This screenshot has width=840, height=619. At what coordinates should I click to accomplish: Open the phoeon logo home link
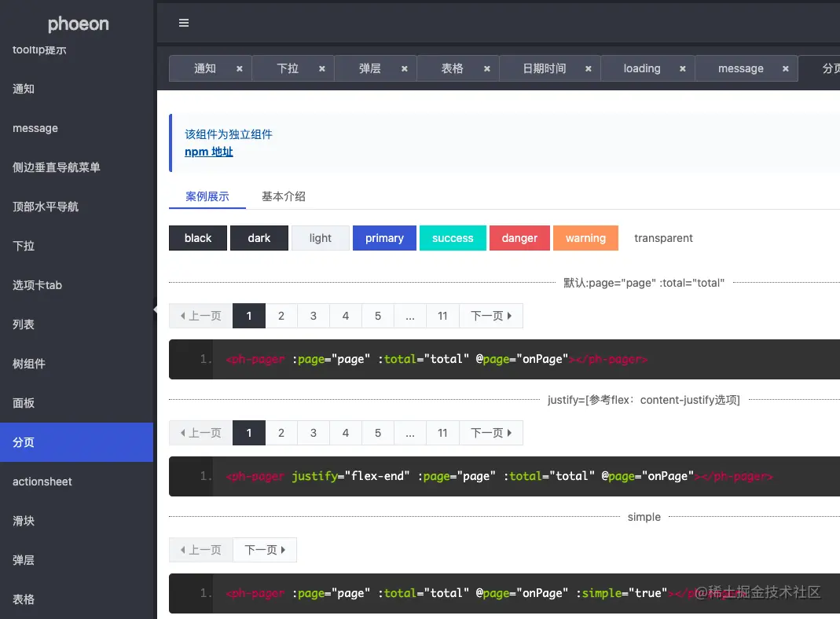[x=79, y=24]
